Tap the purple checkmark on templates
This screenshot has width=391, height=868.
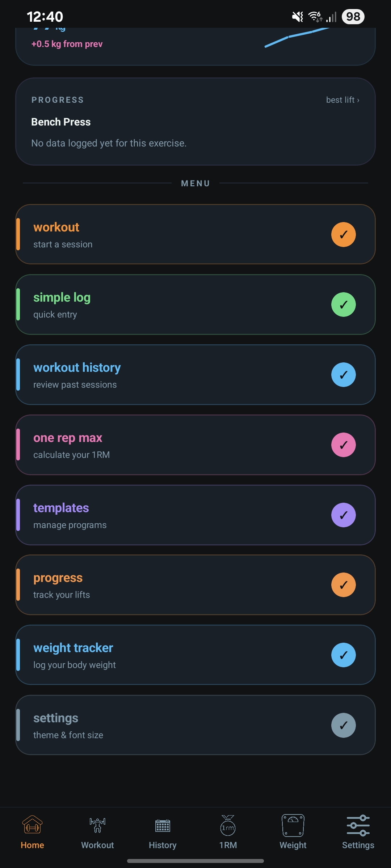[x=343, y=515]
